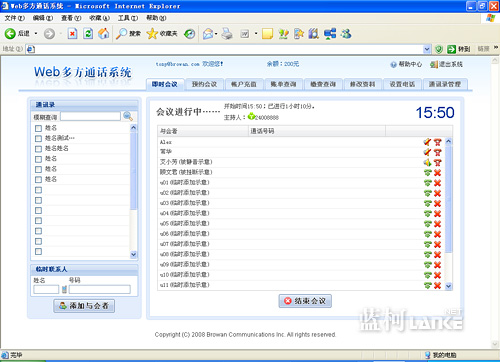Image resolution: width=500 pixels, height=362 pixels.
Task: Click the temporary contact 姓名 input field
Action: (46, 289)
